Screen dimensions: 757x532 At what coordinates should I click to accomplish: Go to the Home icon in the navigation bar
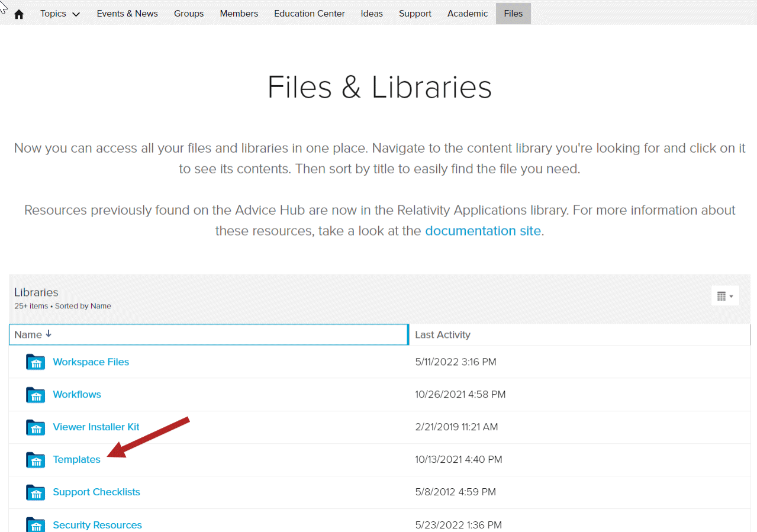coord(19,14)
